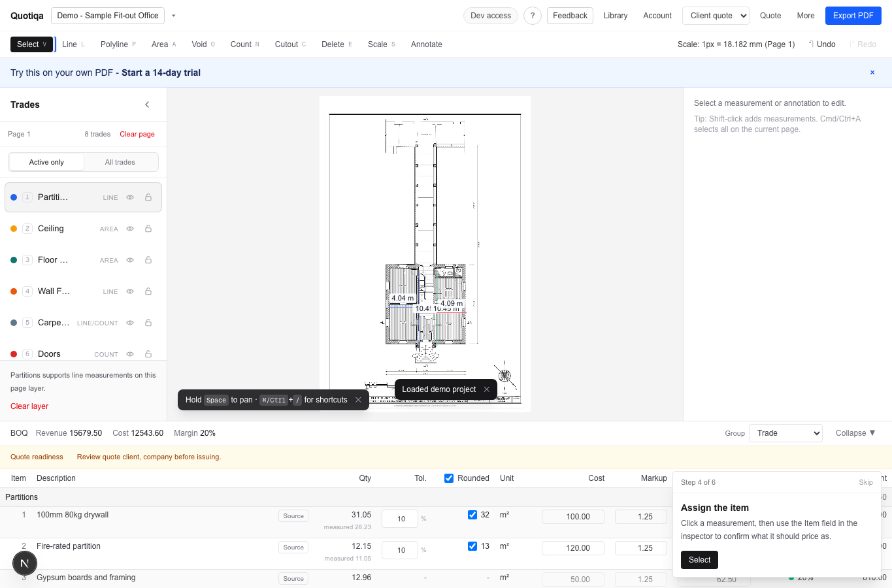The height and width of the screenshot is (588, 892).
Task: Switch to the All trades tab
Action: 120,162
